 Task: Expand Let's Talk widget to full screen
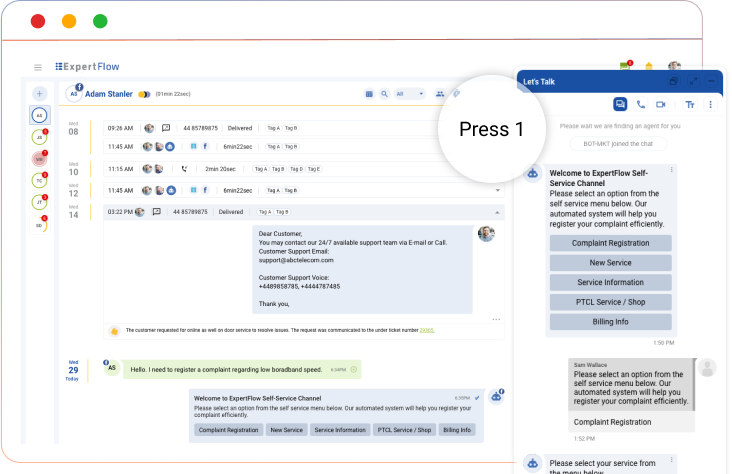coord(694,81)
